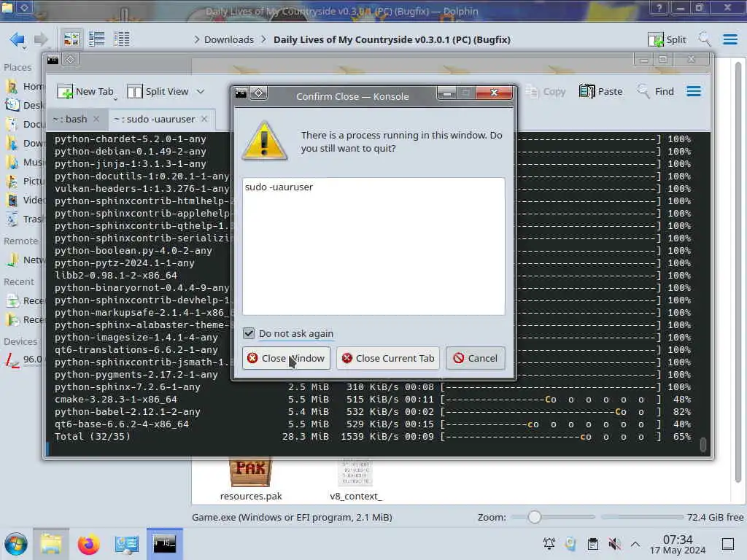Open the Dolphin search magnifier
Screen dimensions: 747x560
705,39
